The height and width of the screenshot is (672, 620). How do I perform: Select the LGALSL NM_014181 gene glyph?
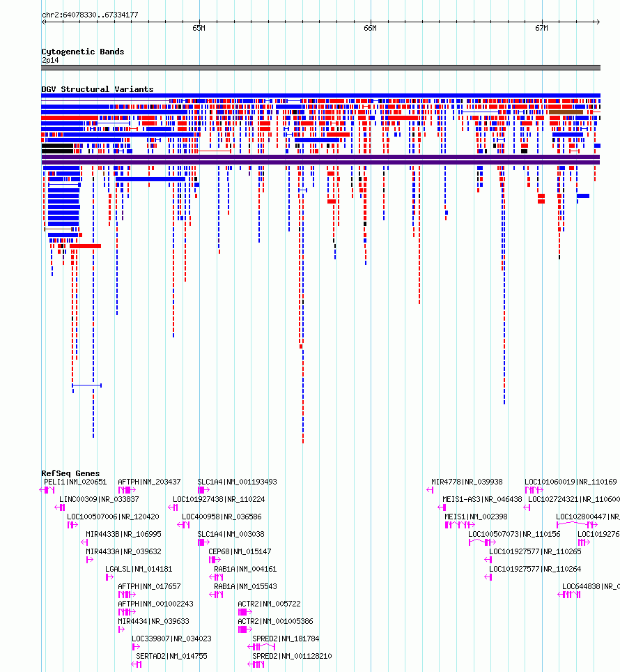[109, 577]
